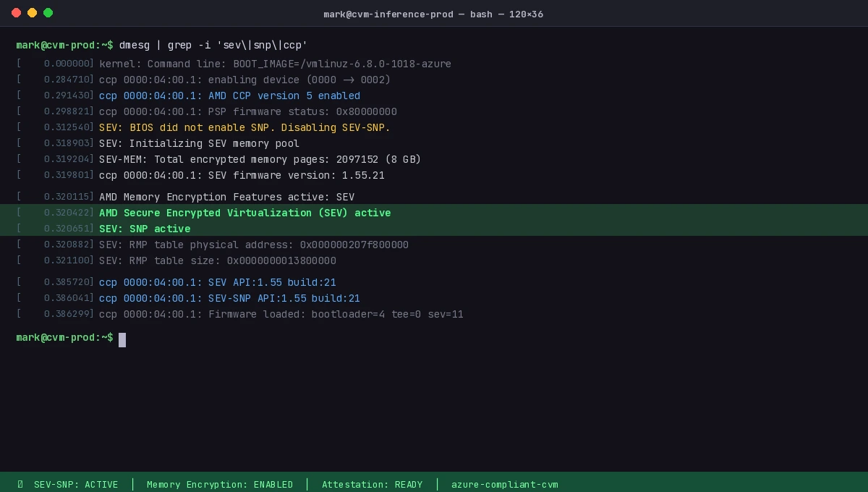The width and height of the screenshot is (868, 492).
Task: Place focus on the blinking cursor at prompt
Action: 122,340
